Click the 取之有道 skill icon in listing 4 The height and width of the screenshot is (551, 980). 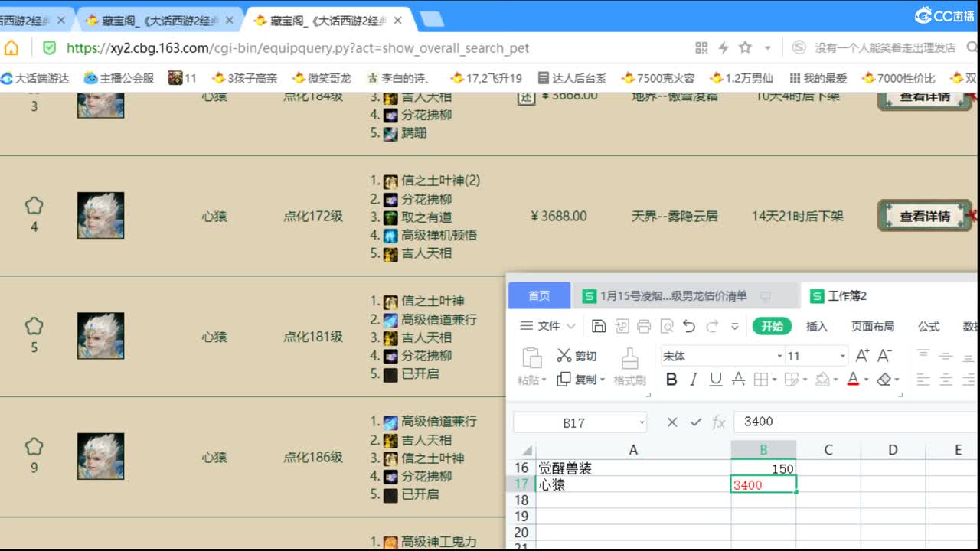pos(390,217)
